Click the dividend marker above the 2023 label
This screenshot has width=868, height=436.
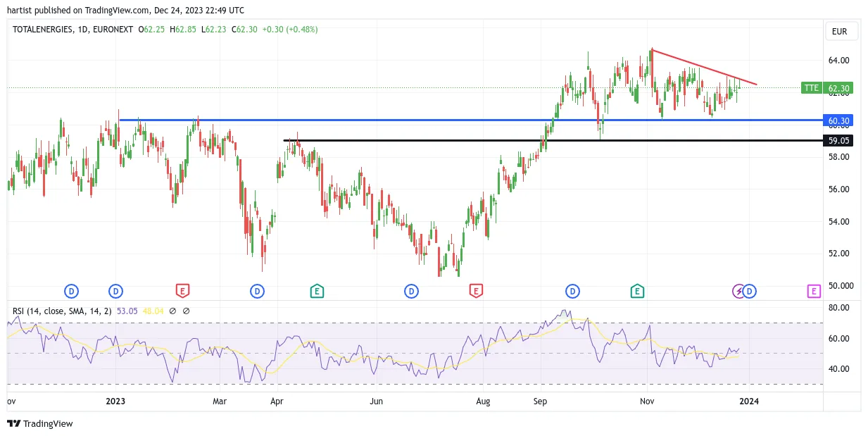(x=115, y=291)
